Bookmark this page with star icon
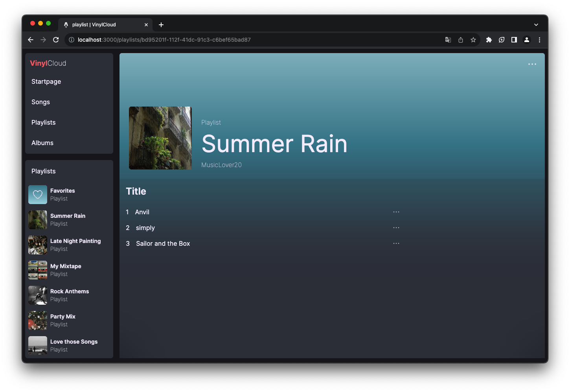 tap(473, 40)
